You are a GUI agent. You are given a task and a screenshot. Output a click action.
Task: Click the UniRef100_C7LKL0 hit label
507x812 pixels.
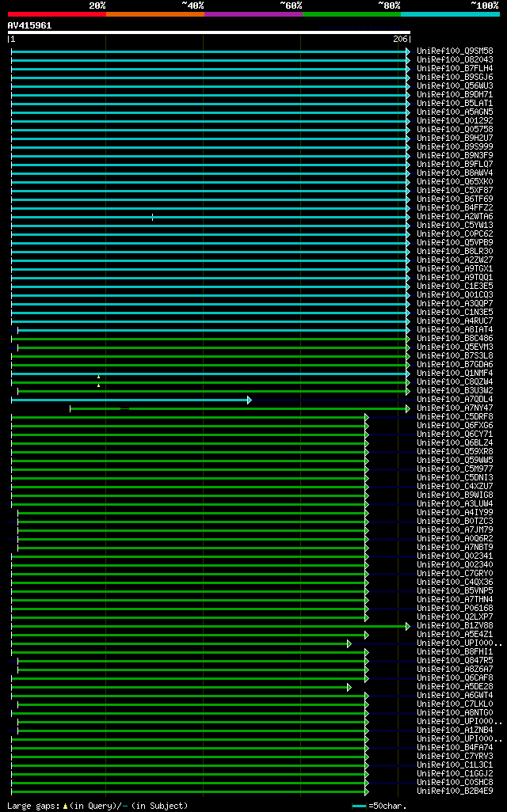click(x=456, y=704)
